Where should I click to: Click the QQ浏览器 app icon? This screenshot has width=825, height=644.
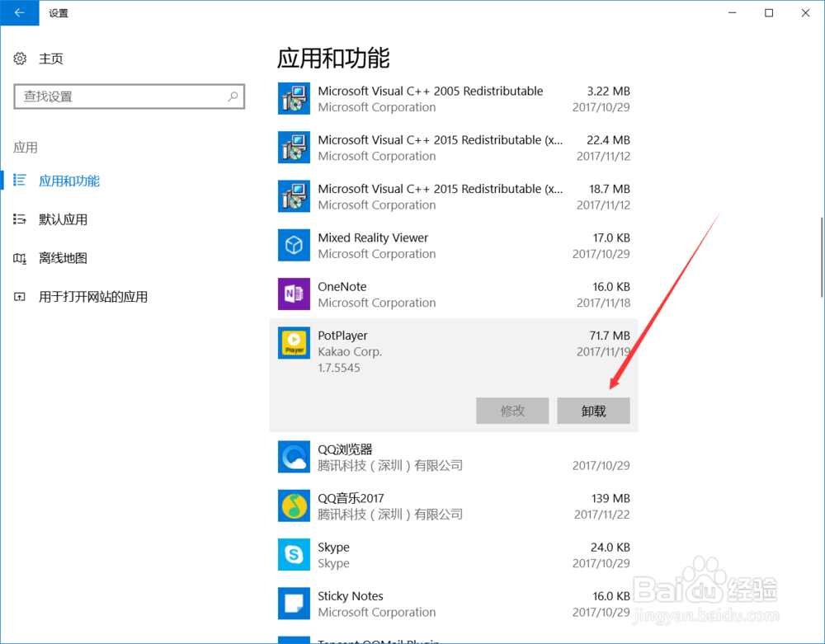point(294,457)
